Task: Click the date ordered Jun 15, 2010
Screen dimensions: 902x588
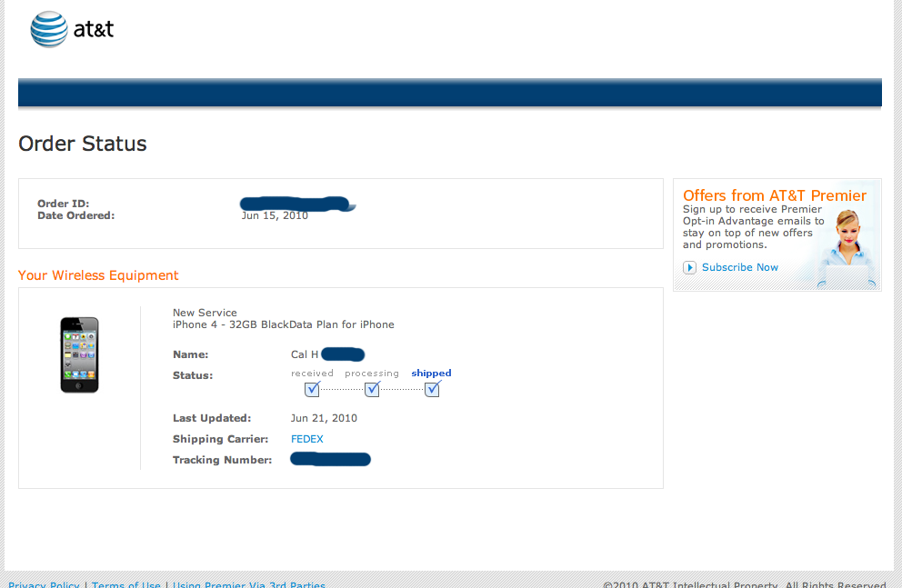Action: coord(275,215)
